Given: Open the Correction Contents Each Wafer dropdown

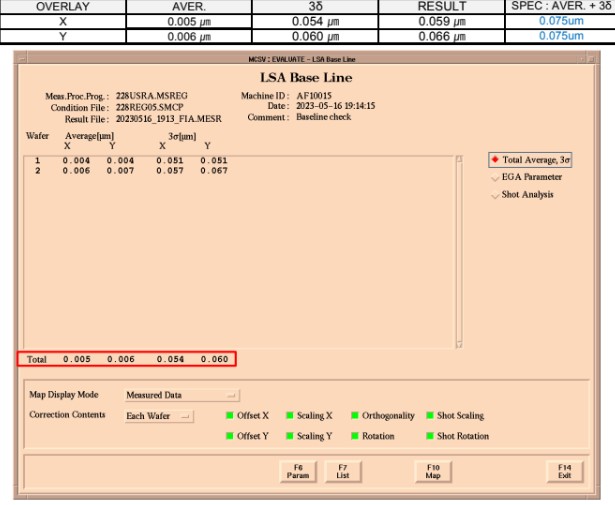Looking at the screenshot, I should (159, 415).
